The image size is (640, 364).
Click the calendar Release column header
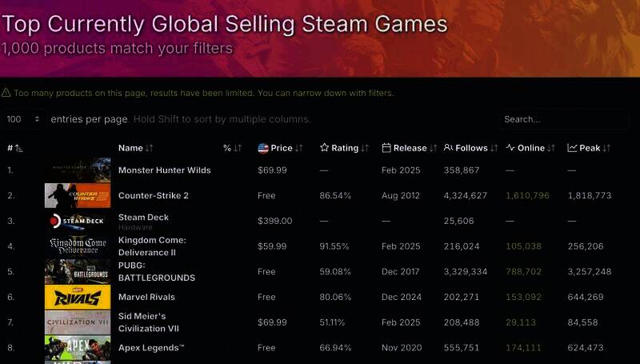(410, 148)
